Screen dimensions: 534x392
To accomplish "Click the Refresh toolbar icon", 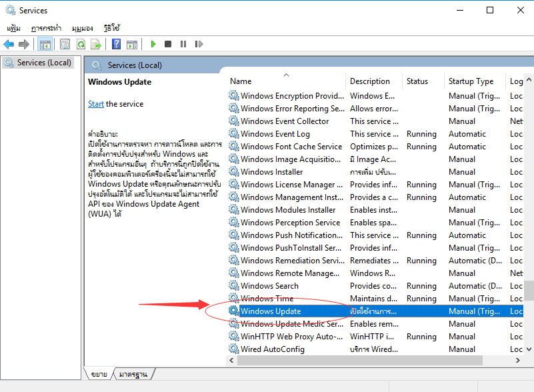I will 80,44.
